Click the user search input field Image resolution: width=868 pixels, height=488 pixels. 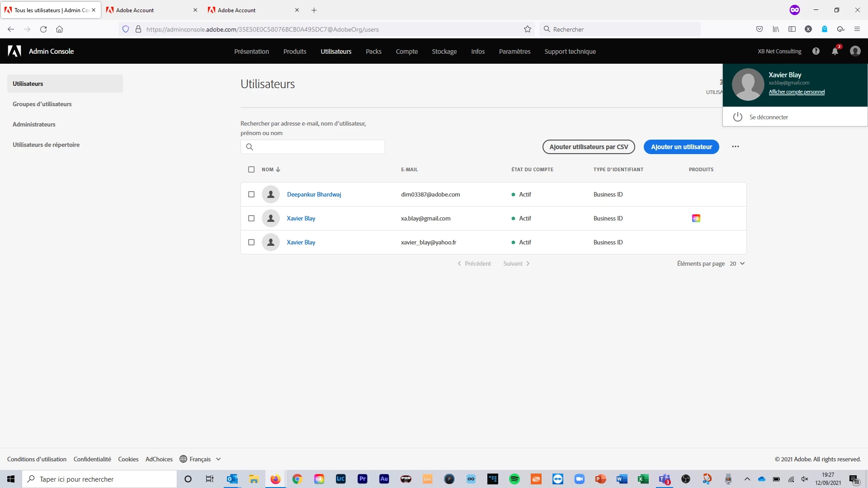[x=313, y=147]
